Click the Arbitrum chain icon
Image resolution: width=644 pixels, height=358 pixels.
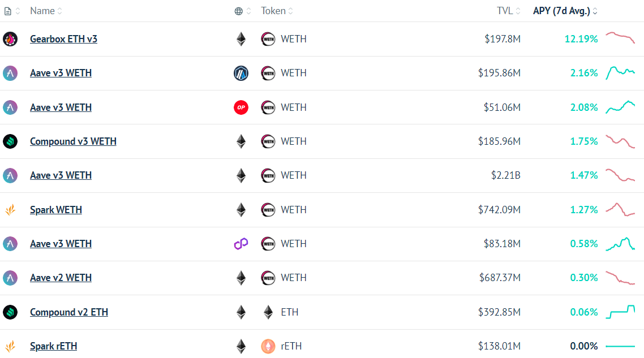[x=241, y=73]
